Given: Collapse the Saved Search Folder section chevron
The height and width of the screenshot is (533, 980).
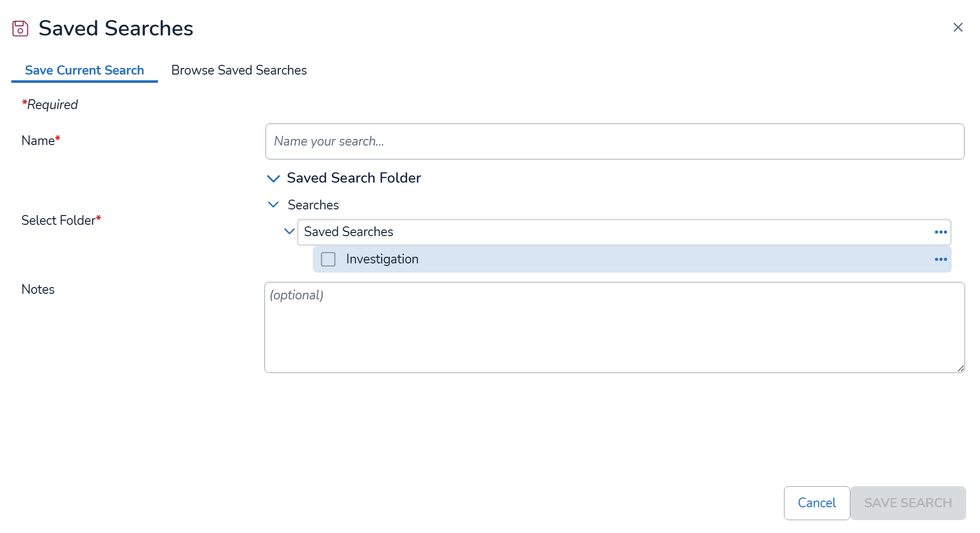Looking at the screenshot, I should tap(273, 179).
